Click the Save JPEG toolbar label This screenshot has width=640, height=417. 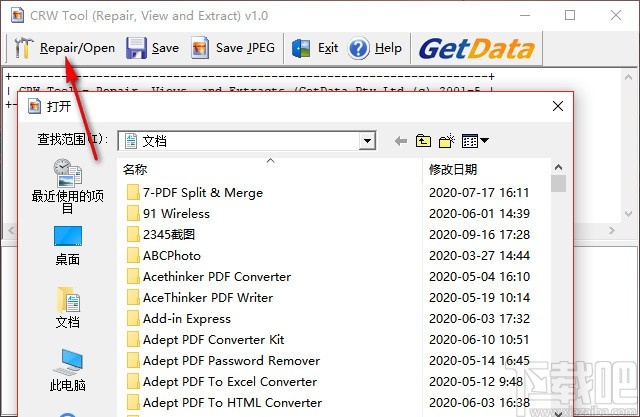click(245, 48)
